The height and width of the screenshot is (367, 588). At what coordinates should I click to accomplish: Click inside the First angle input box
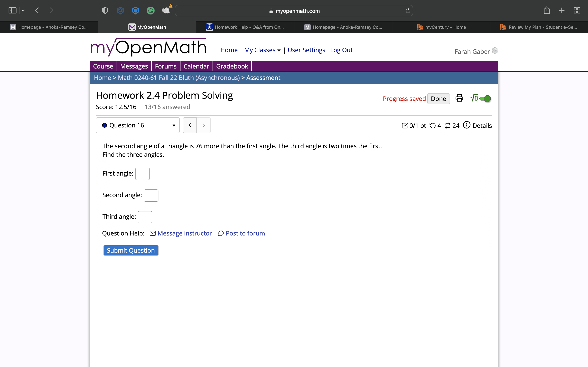(142, 174)
